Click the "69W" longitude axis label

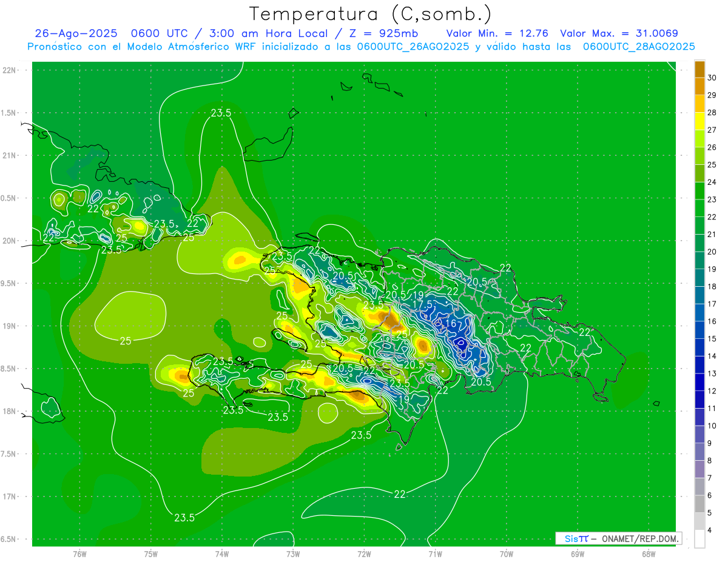(x=577, y=554)
